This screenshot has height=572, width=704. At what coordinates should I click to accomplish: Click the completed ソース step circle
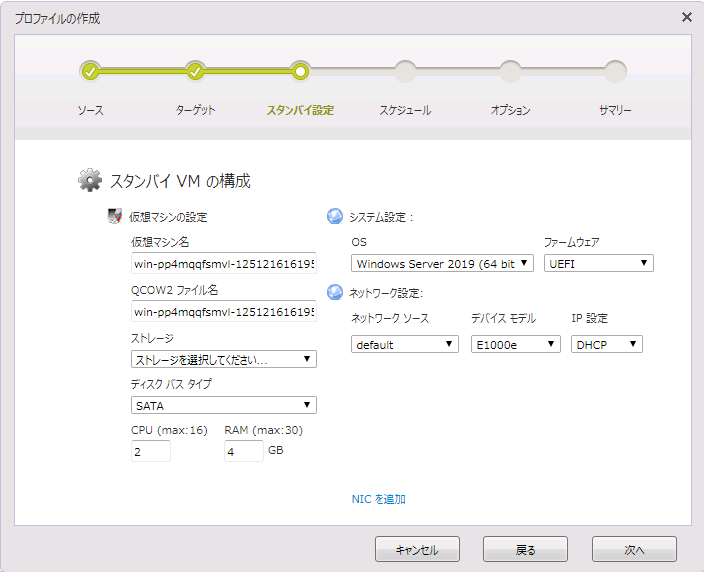click(90, 71)
